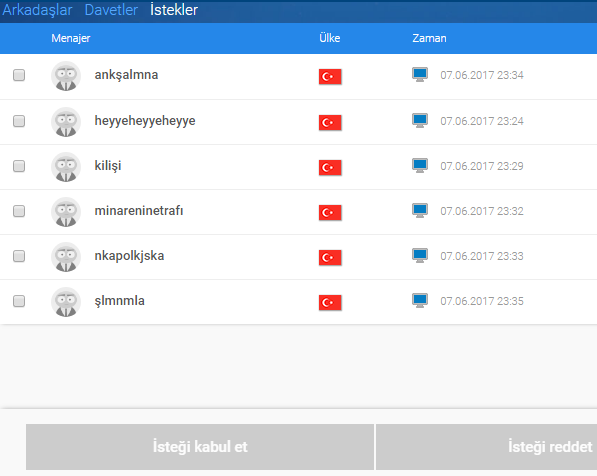The width and height of the screenshot is (597, 476).
Task: Click the İsteği reddet button
Action: pos(487,447)
